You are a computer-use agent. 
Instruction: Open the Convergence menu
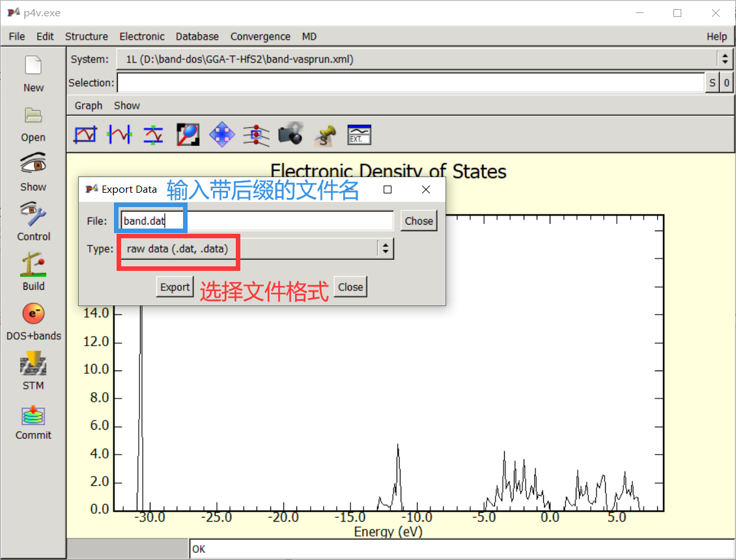[x=260, y=36]
